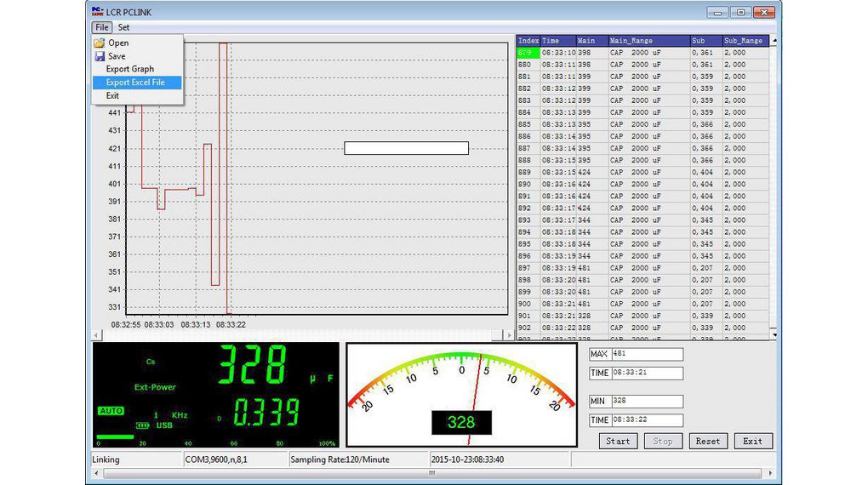The width and height of the screenshot is (868, 485).
Task: Click the Main_Range column header
Action: point(631,40)
